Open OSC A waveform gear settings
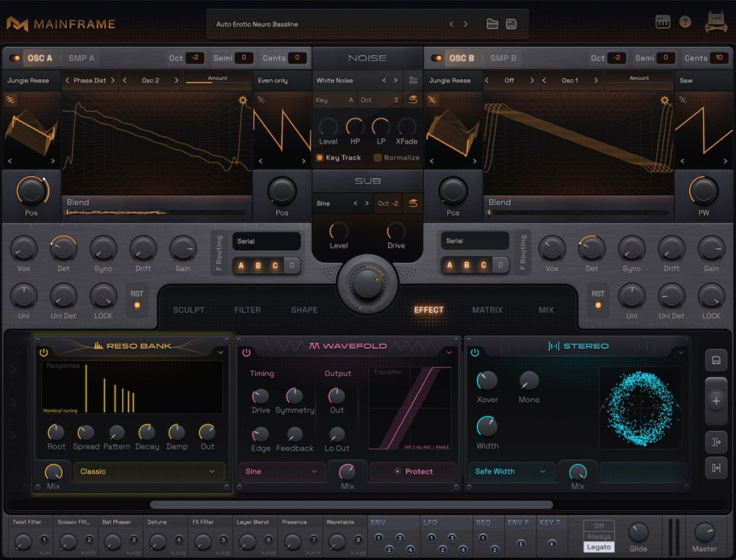This screenshot has width=736, height=560. pyautogui.click(x=243, y=100)
